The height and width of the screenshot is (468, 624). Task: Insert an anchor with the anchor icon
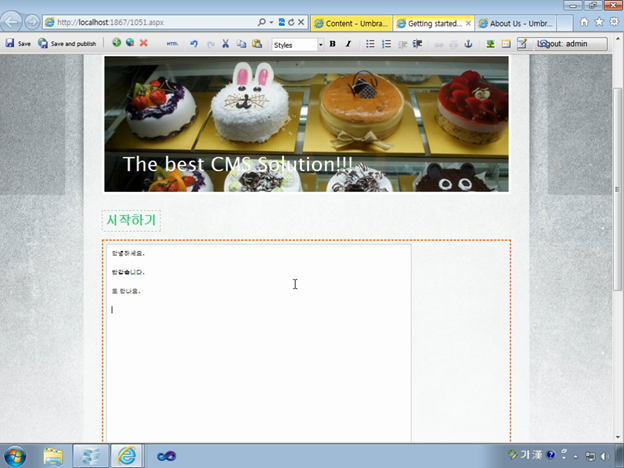[468, 44]
